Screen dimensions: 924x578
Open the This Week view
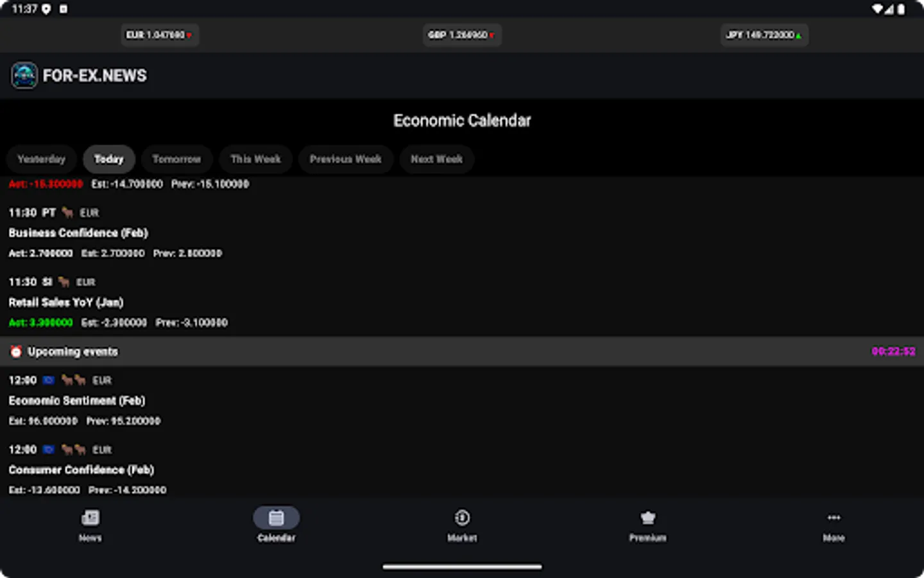click(x=255, y=159)
